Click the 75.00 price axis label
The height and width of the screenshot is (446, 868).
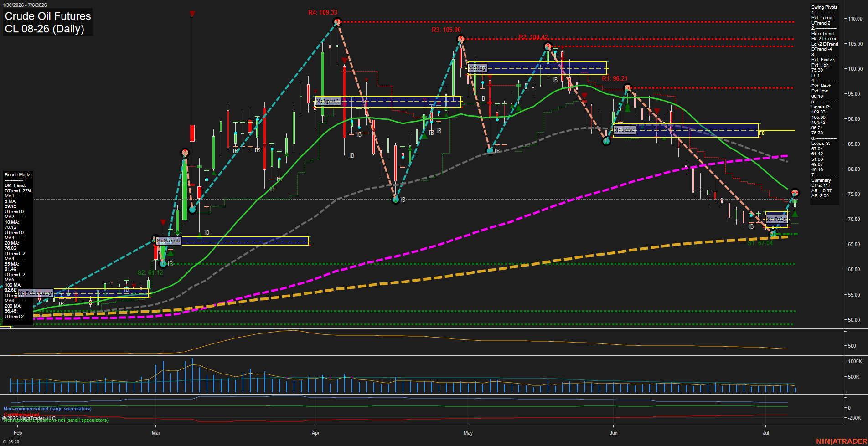[854, 195]
